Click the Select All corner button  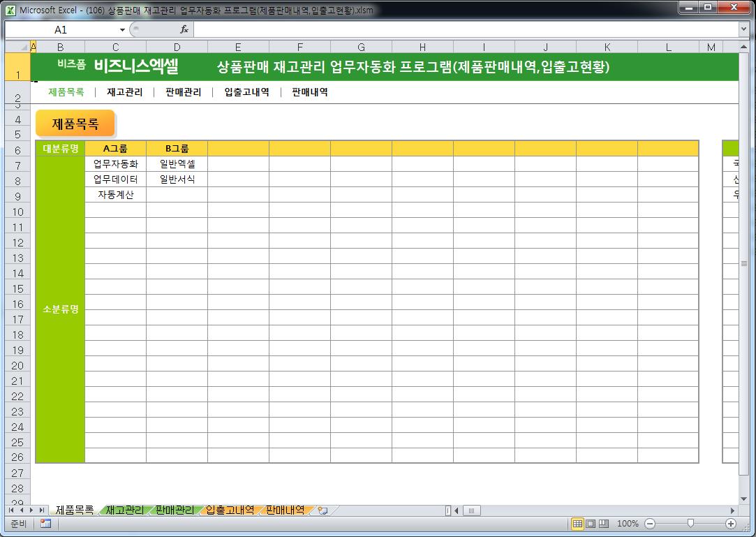pos(18,47)
